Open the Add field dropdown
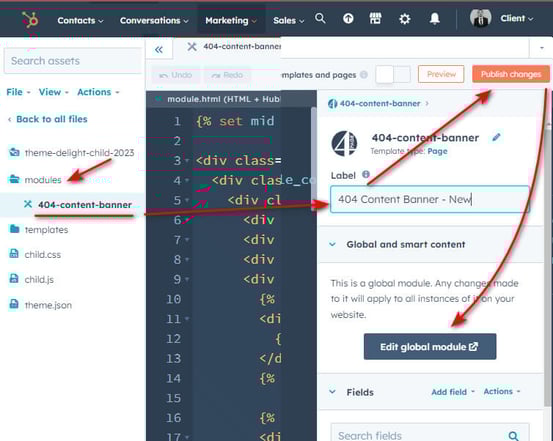553x441 pixels. click(453, 392)
